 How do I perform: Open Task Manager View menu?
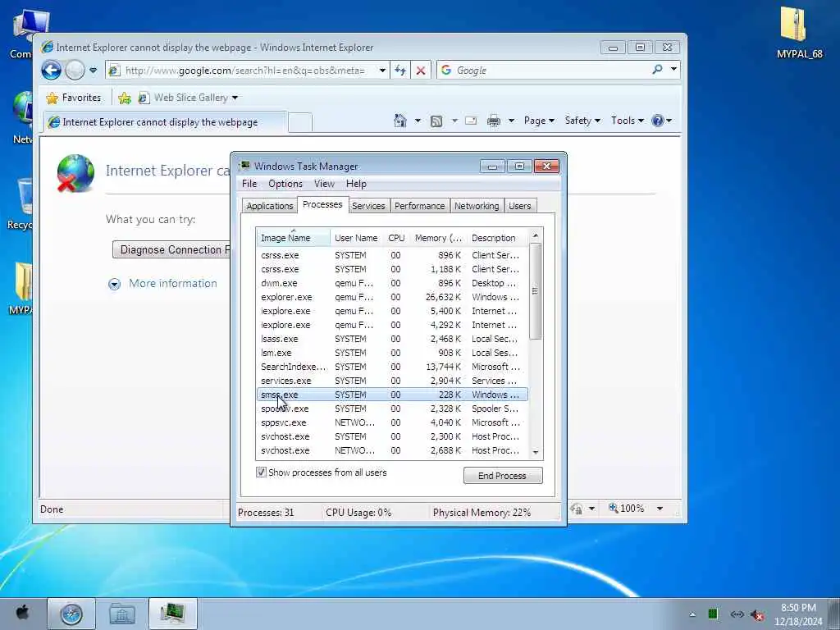coord(324,184)
